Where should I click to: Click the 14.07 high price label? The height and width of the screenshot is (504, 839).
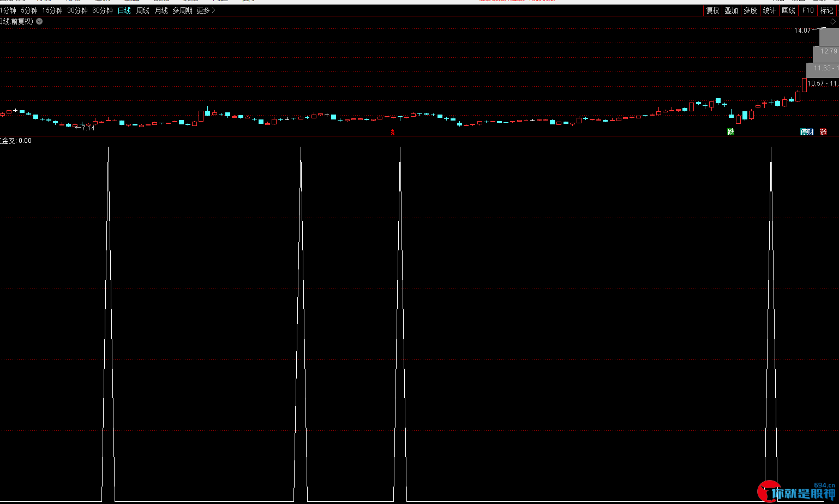point(802,31)
